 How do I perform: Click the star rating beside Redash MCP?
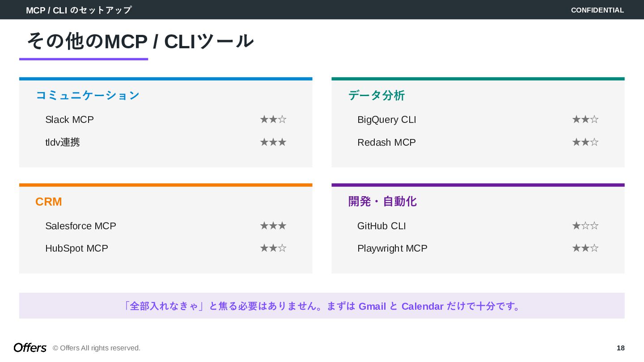point(585,142)
